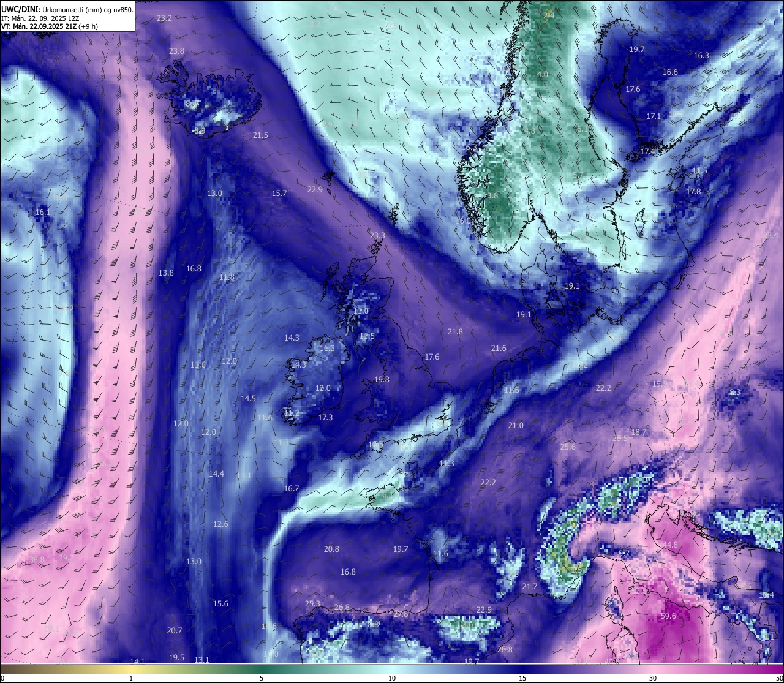Select the 21.7 value label
784x683 pixels.
click(x=529, y=587)
